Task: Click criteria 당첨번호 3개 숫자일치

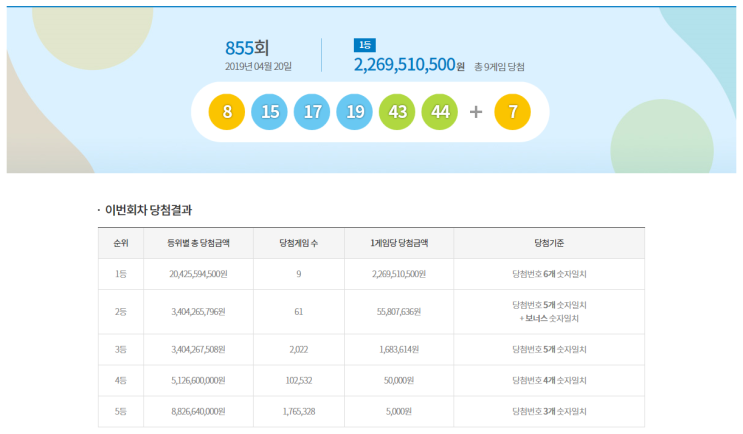Action: pyautogui.click(x=549, y=411)
